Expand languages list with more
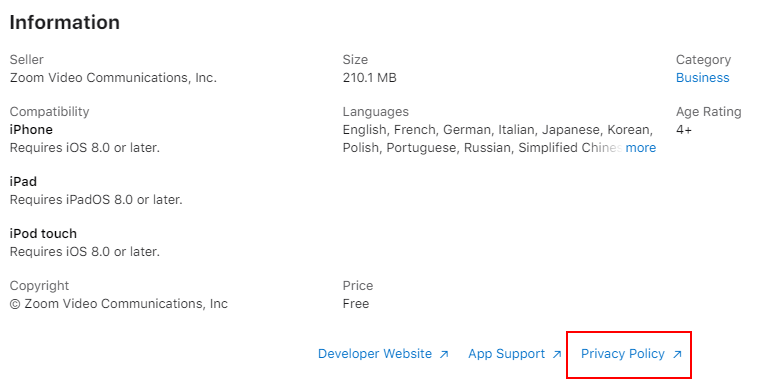 click(x=641, y=148)
